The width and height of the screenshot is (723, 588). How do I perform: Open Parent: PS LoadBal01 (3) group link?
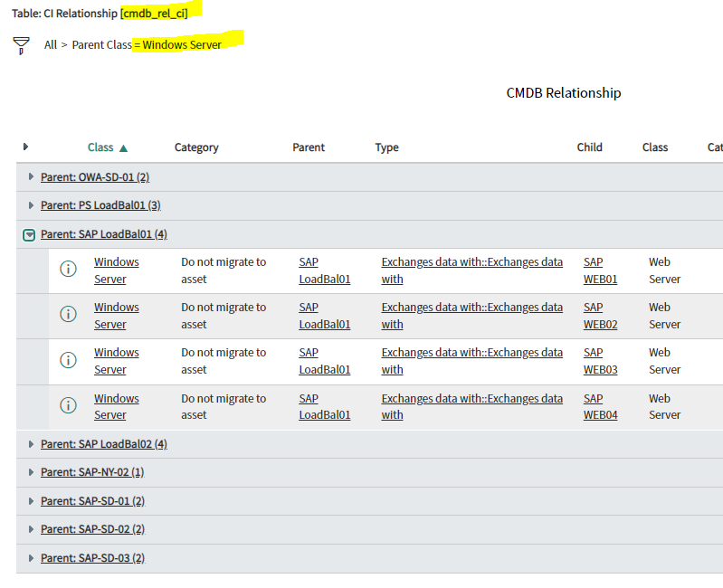100,205
